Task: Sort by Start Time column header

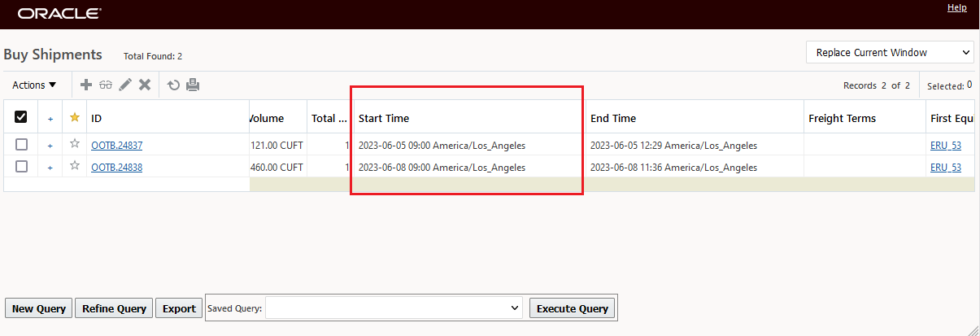Action: click(384, 118)
